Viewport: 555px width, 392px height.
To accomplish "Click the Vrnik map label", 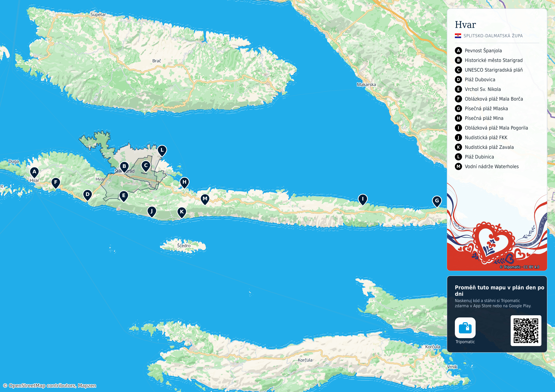I will 452,367.
